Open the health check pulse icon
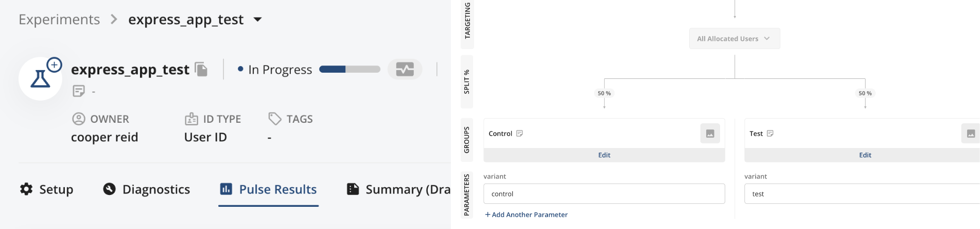Image resolution: width=980 pixels, height=229 pixels. point(405,69)
